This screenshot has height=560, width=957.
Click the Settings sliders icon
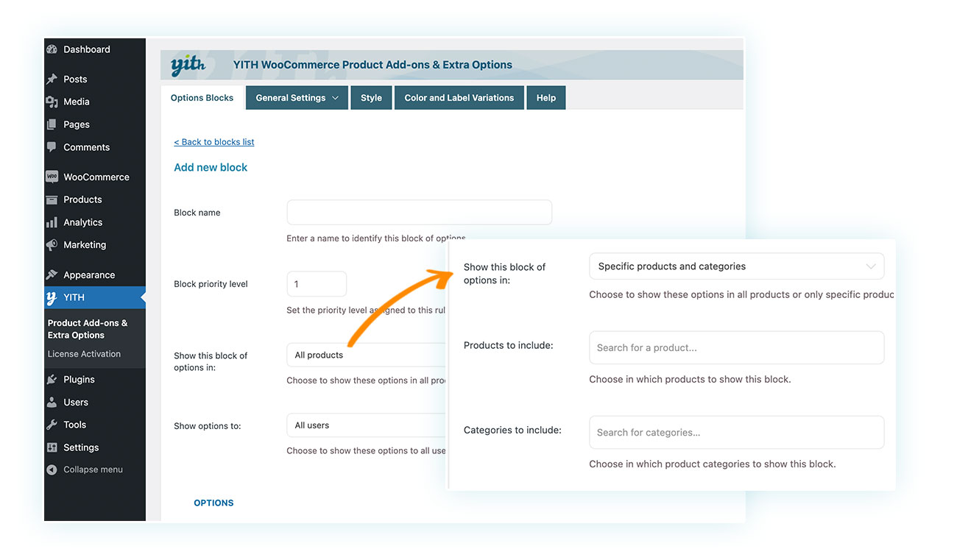pos(52,447)
